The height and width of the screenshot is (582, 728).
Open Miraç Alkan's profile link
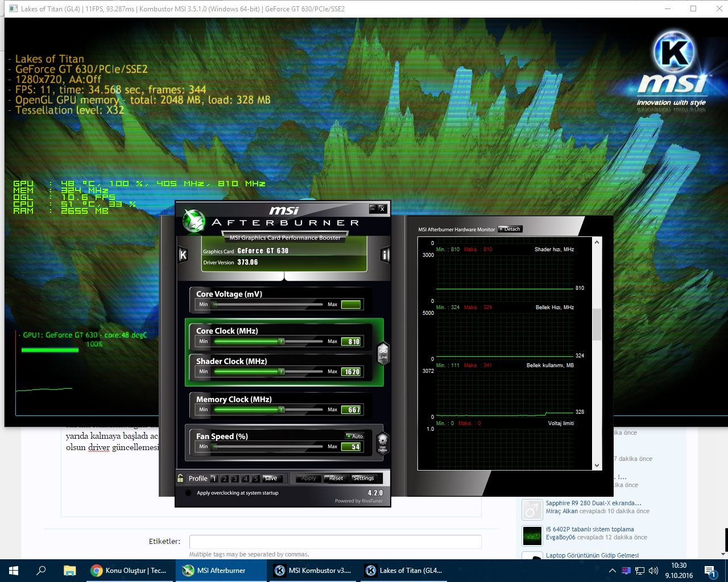pyautogui.click(x=561, y=511)
